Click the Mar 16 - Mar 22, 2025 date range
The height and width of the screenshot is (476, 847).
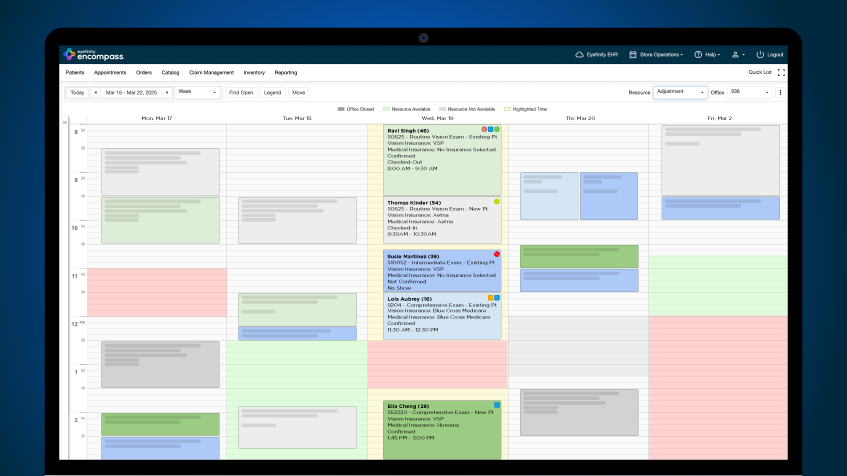131,92
